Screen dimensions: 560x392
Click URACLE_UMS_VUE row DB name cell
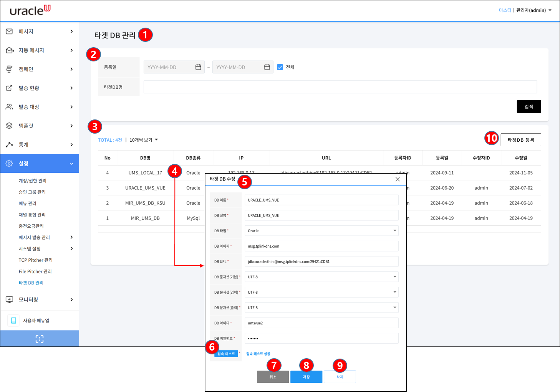tap(145, 188)
